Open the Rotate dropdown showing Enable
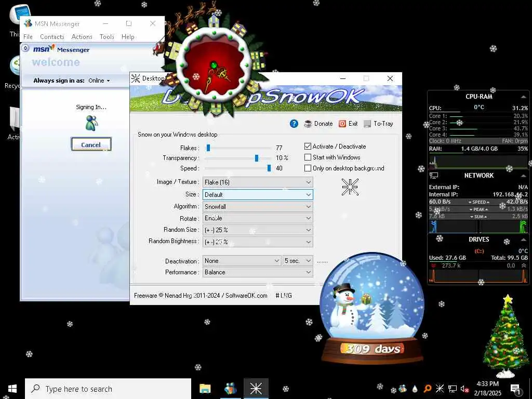 258,218
